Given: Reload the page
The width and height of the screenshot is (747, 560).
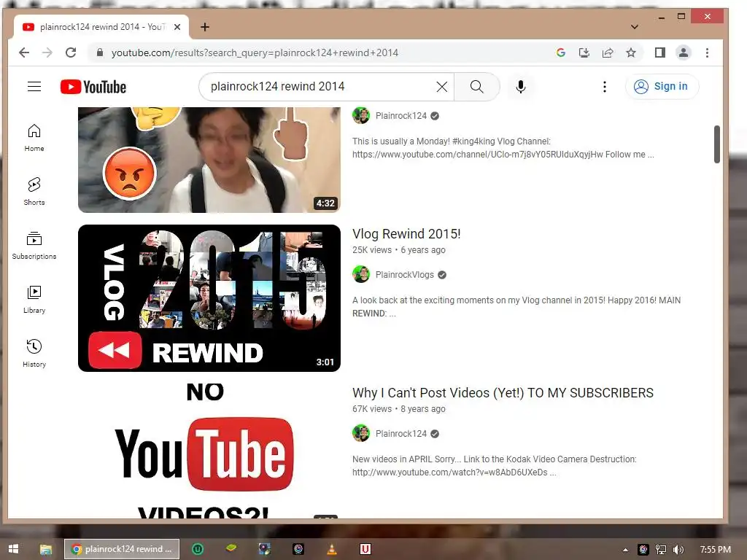Looking at the screenshot, I should point(71,52).
